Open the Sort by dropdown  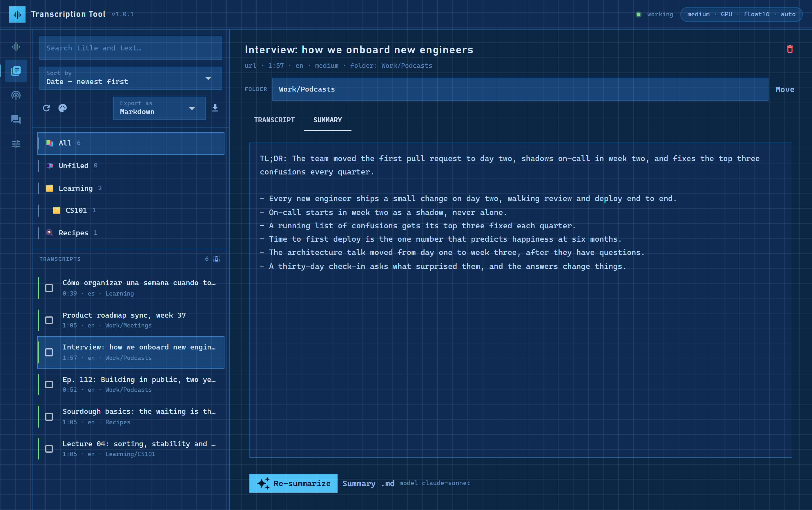(x=130, y=78)
